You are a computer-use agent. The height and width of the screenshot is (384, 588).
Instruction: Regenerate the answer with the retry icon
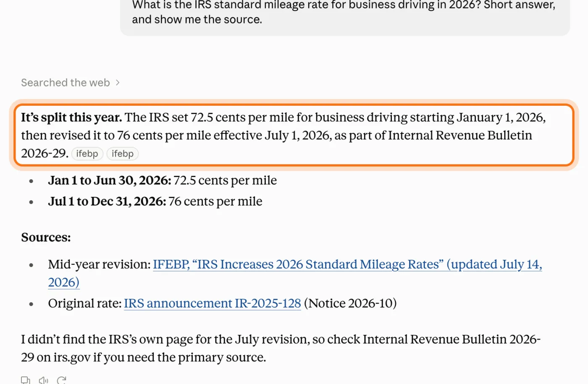click(62, 380)
